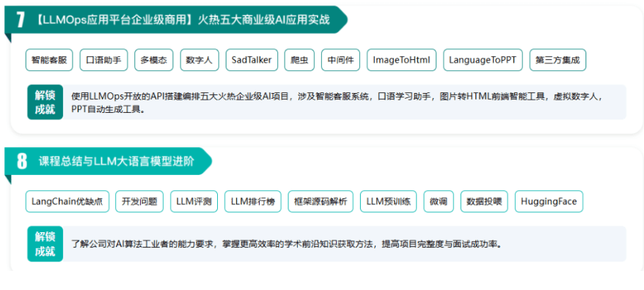The image size is (644, 290).
Task: Click the HuggingFace tag
Action: click(x=549, y=201)
